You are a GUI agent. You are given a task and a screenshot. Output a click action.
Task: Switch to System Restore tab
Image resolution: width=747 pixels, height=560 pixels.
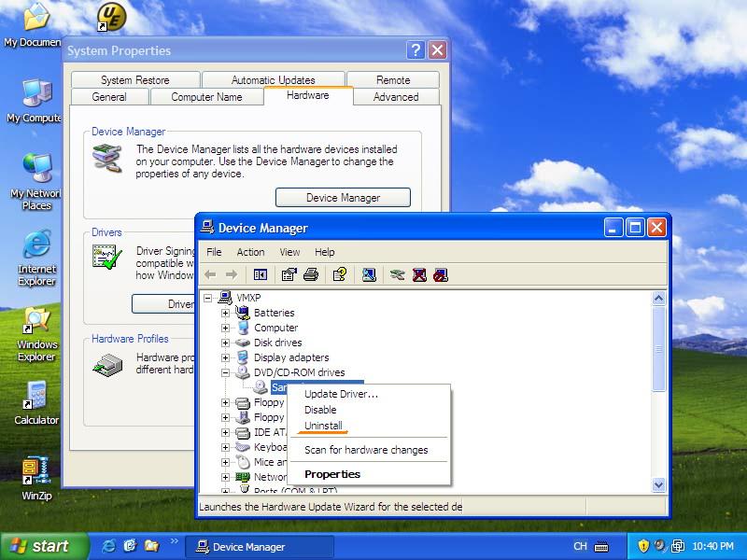(135, 79)
